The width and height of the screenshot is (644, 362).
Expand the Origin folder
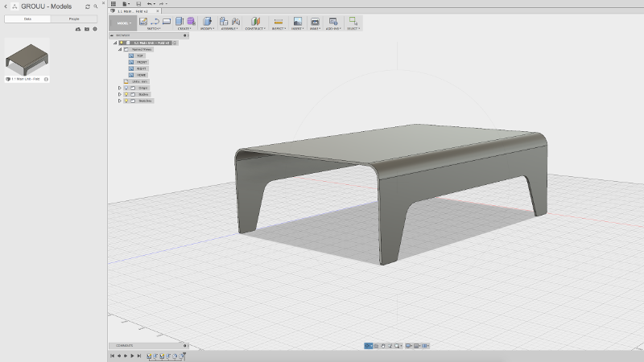(119, 88)
